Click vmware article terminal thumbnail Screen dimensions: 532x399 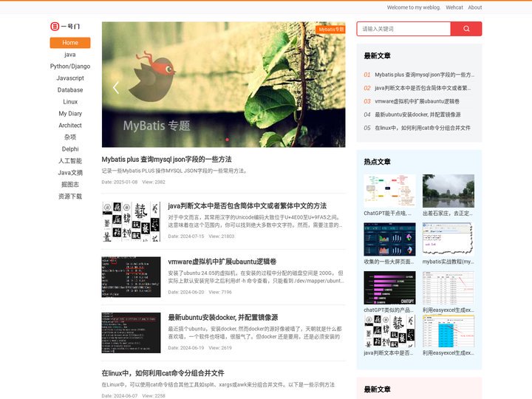131,277
